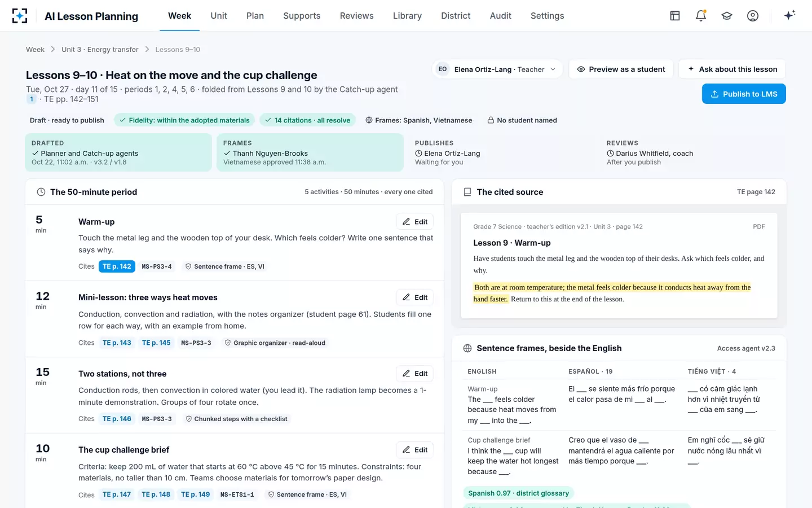Viewport: 812px width, 508px height.
Task: Click the book icon beside The cited source
Action: (x=467, y=192)
